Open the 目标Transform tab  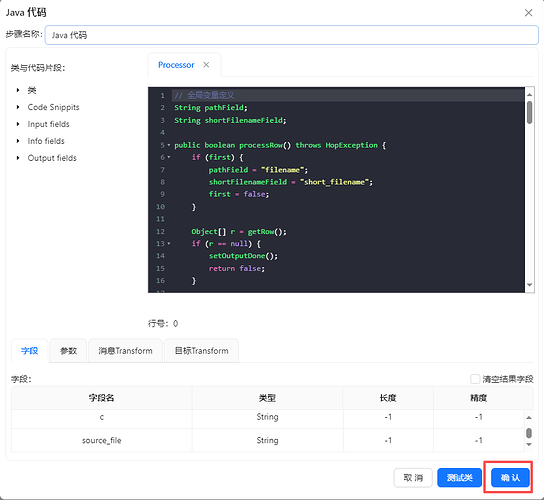202,351
